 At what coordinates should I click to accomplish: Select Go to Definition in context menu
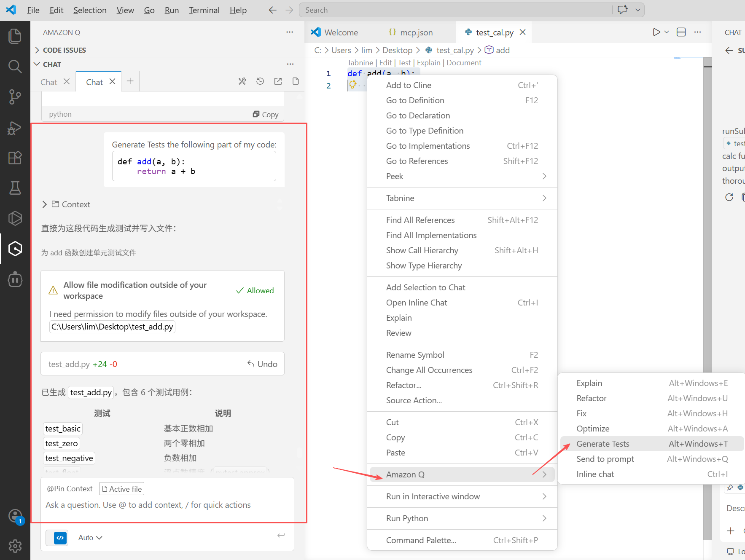463,100
